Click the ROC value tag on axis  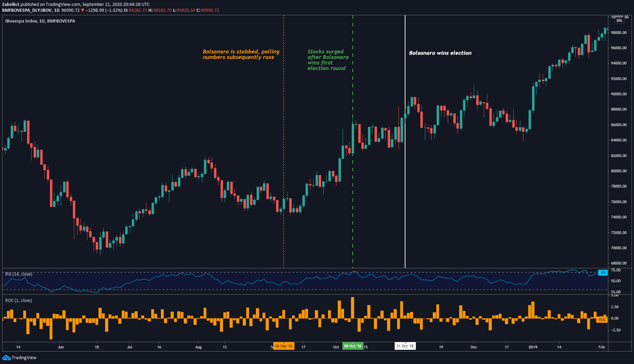[x=602, y=320]
